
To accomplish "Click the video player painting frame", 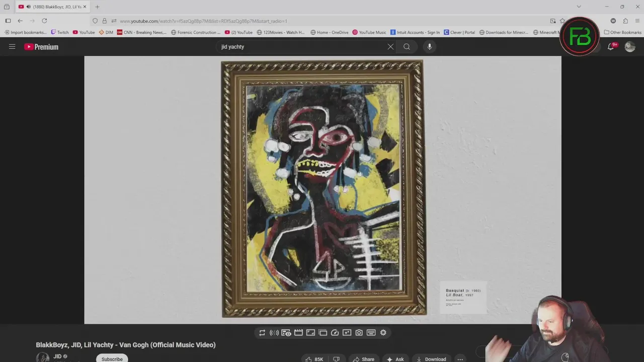I will (x=324, y=189).
